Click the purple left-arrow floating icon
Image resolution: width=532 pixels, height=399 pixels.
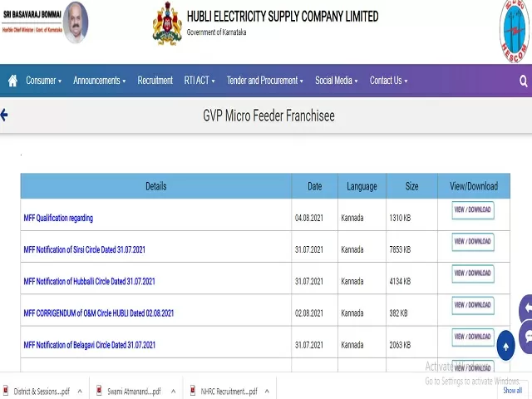tap(525, 309)
